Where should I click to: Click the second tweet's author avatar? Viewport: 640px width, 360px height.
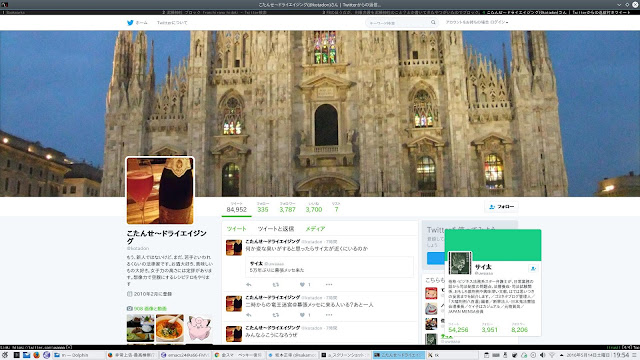(x=234, y=304)
